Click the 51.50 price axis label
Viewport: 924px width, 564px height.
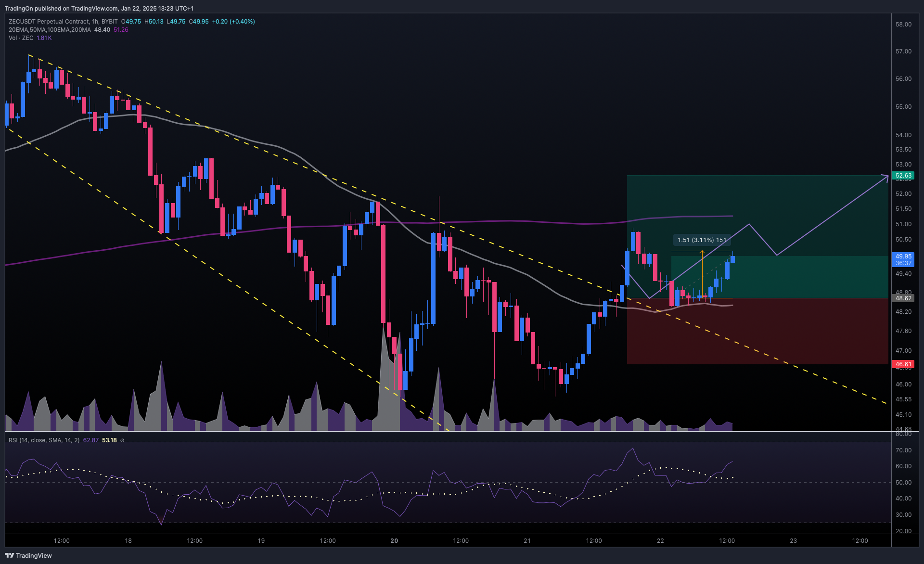click(903, 209)
